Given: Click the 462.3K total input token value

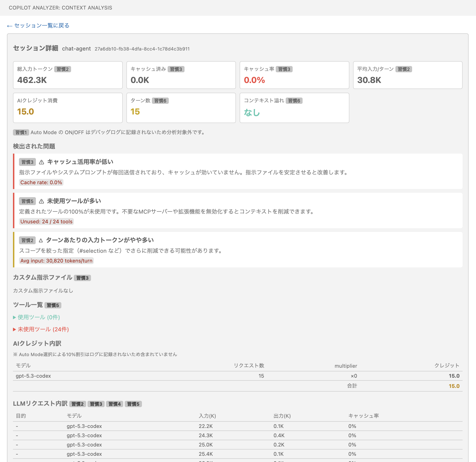Looking at the screenshot, I should [x=32, y=80].
